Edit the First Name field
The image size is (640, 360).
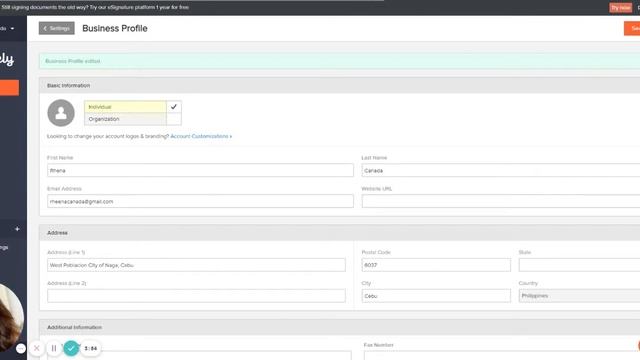[x=200, y=170]
